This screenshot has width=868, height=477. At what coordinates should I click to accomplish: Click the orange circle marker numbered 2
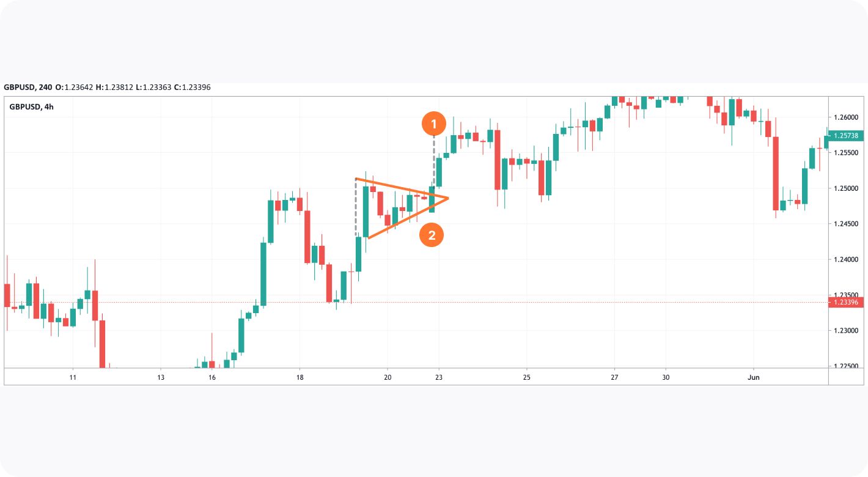(432, 236)
